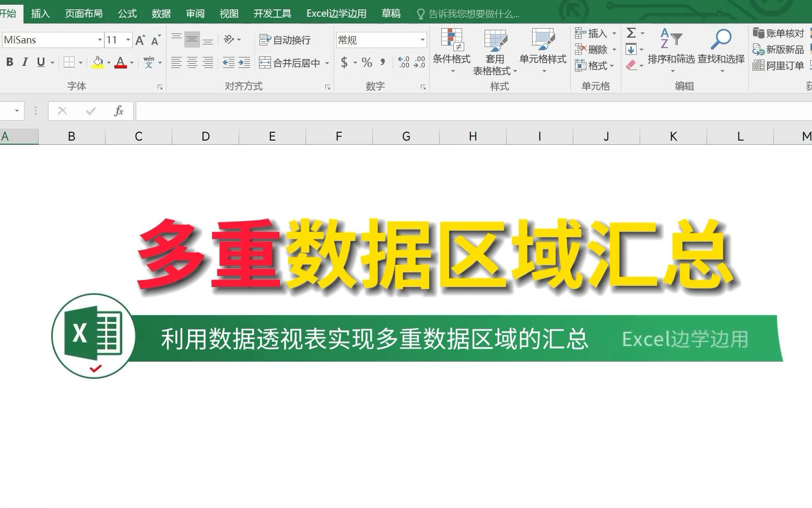Decrease decimal places
The image size is (812, 508).
(419, 63)
